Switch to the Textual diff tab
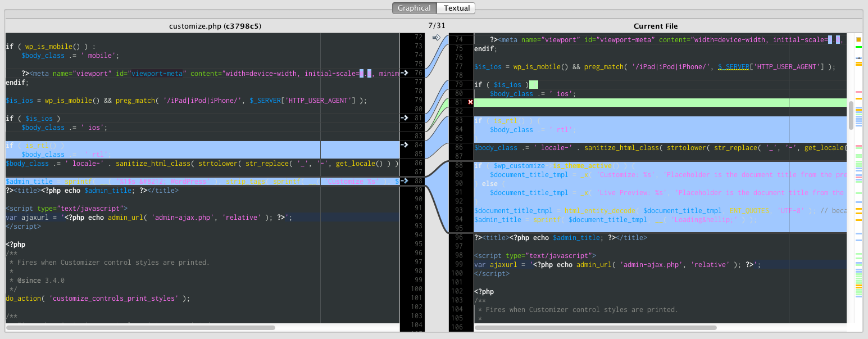Screen dimensions: 868x339 point(456,8)
